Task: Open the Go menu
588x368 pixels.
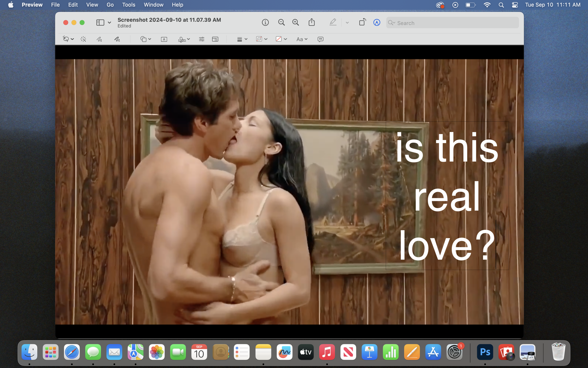Action: click(110, 5)
